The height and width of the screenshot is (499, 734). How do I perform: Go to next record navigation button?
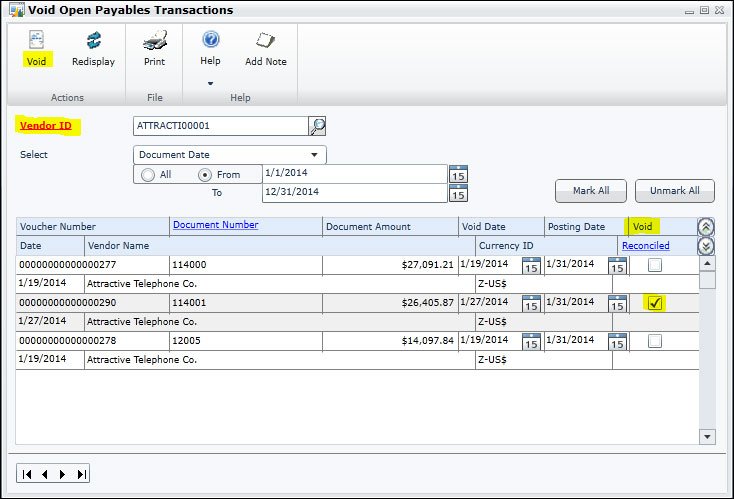tap(62, 474)
